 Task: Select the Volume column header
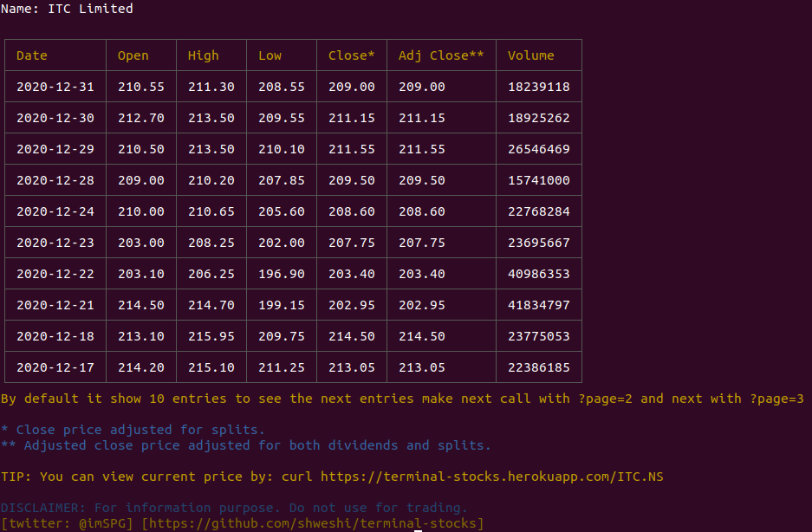tap(531, 55)
